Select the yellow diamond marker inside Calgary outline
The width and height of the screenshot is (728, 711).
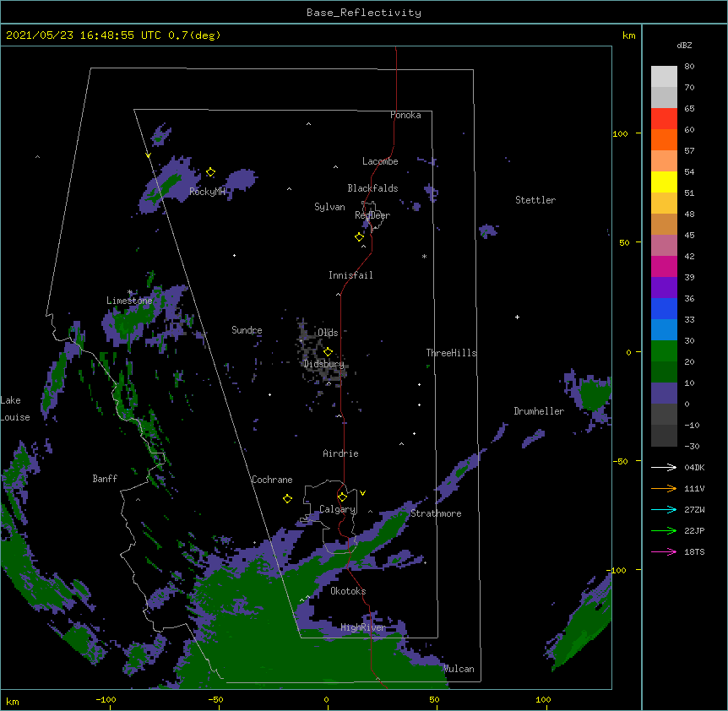coord(343,497)
